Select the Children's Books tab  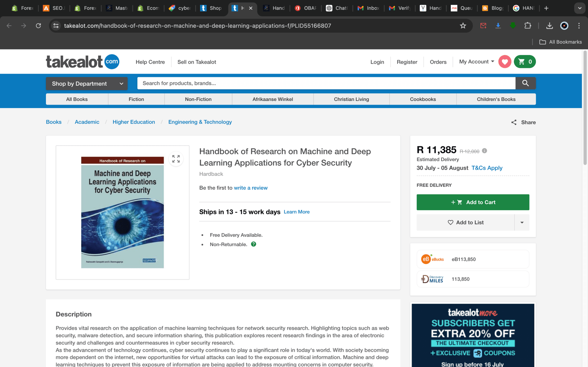pyautogui.click(x=496, y=99)
